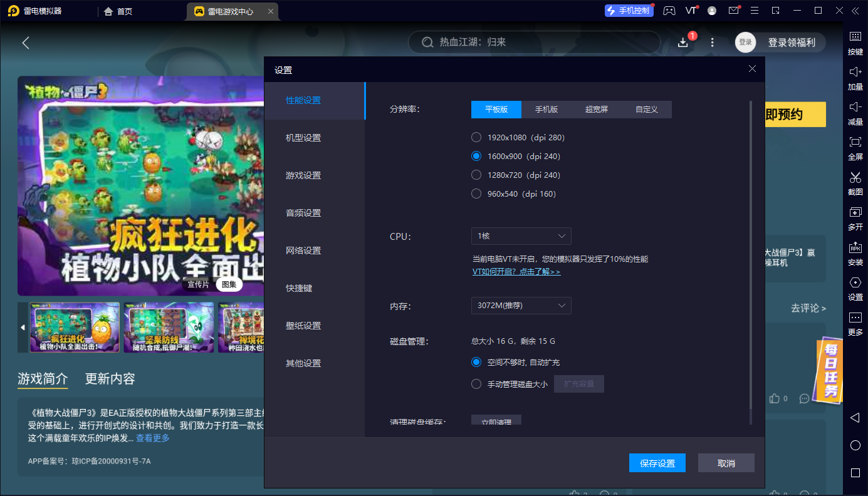Expand the CPU 1核 dropdown
Viewport: 868px width, 496px height.
[x=521, y=236]
